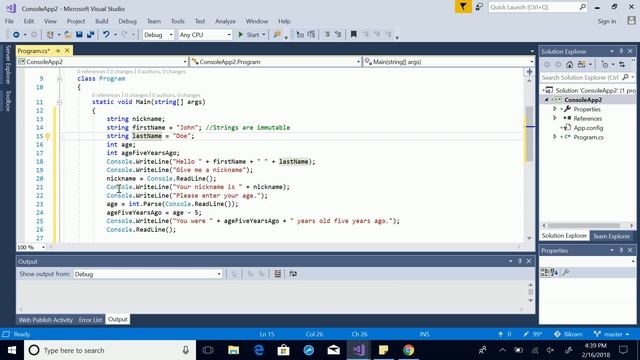Click in the Quick Launch search box

click(x=537, y=7)
